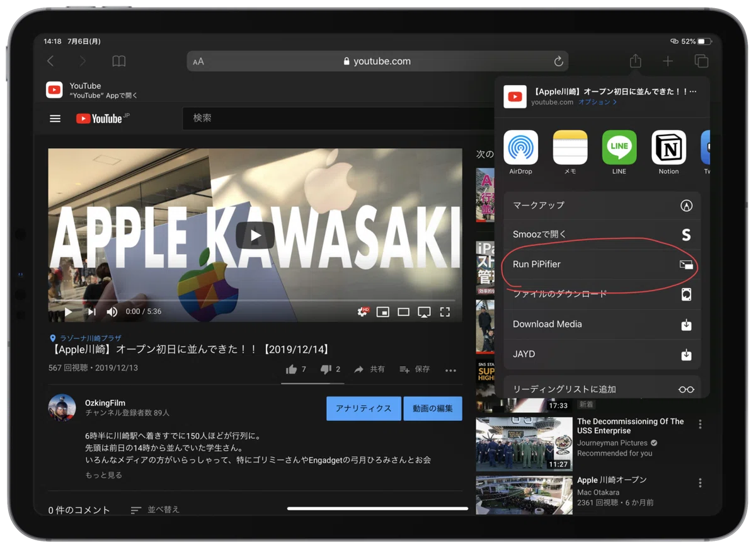The width and height of the screenshot is (756, 549).
Task: Select the JAYD action
Action: (x=602, y=354)
